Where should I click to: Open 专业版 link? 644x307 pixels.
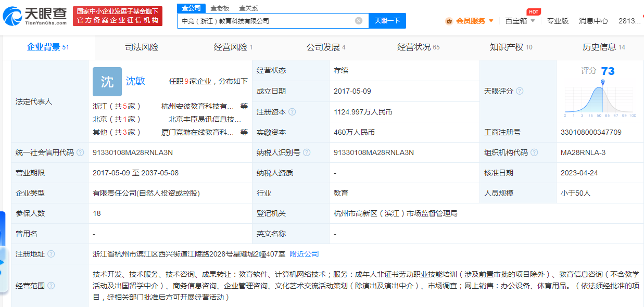(x=558, y=21)
